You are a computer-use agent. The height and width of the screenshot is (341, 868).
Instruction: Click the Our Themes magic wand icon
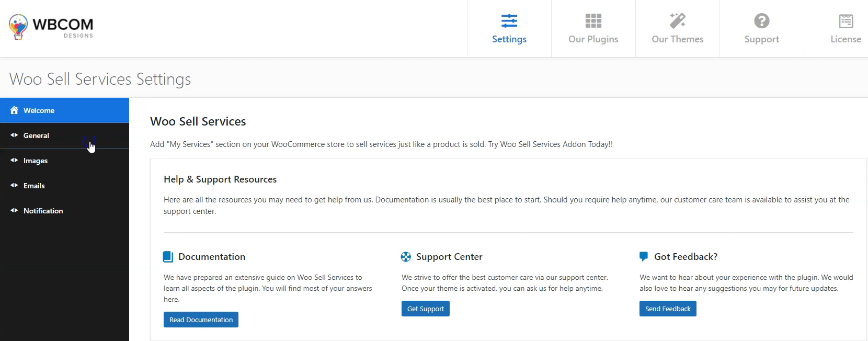click(x=678, y=21)
